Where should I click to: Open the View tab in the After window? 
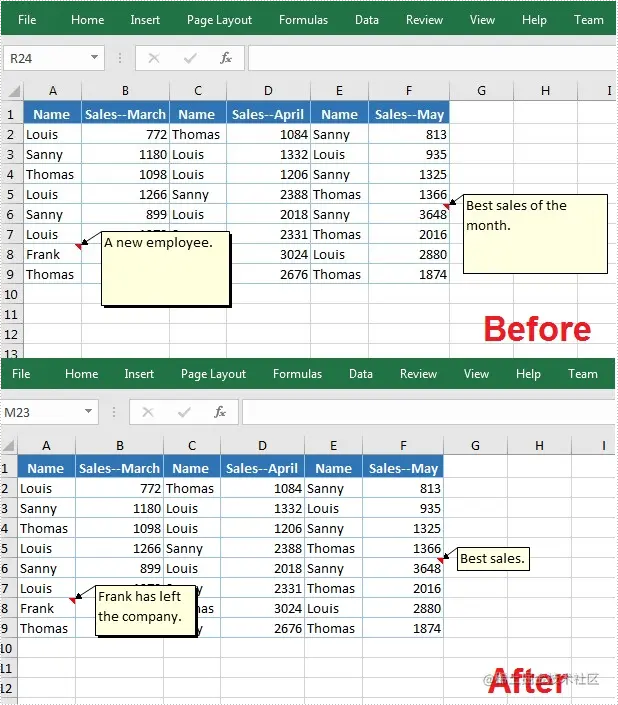[476, 374]
